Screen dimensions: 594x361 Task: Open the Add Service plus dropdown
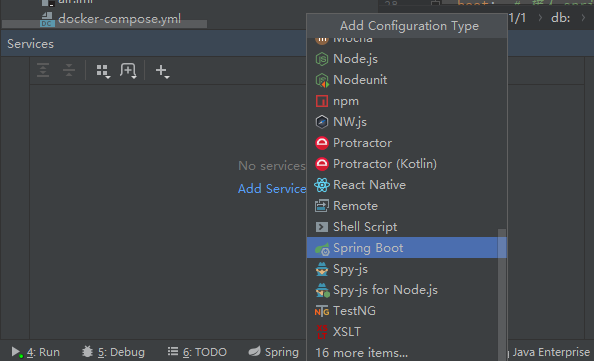tap(162, 71)
